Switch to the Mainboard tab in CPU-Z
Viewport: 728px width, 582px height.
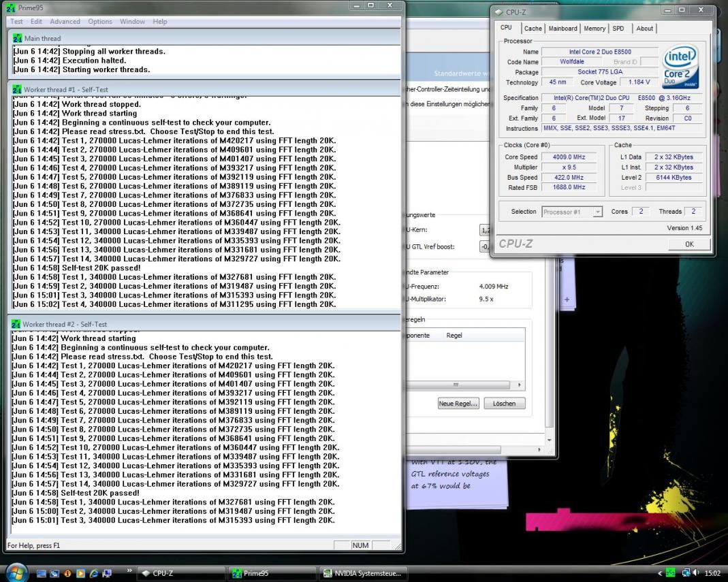[563, 29]
